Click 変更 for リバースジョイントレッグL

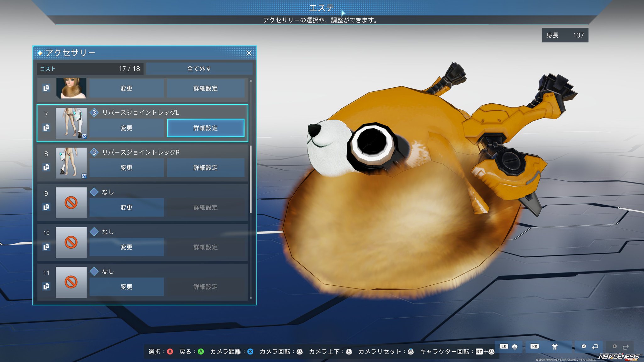click(126, 128)
